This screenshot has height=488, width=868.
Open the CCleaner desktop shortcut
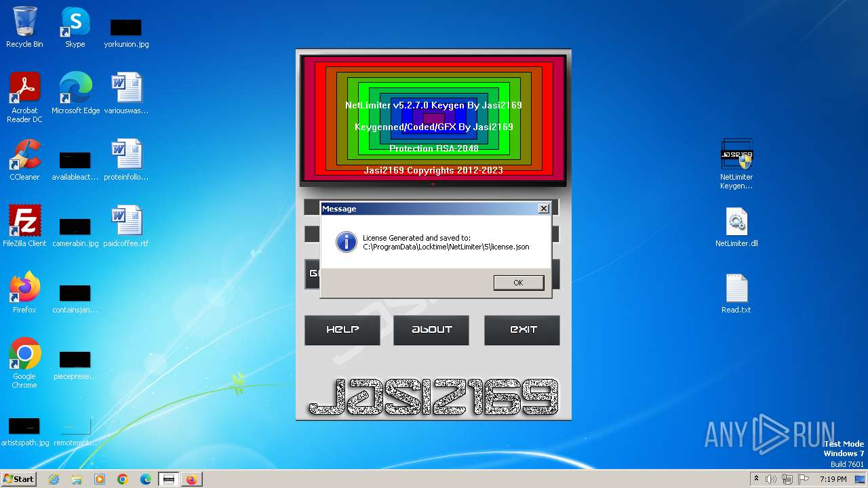(x=24, y=160)
